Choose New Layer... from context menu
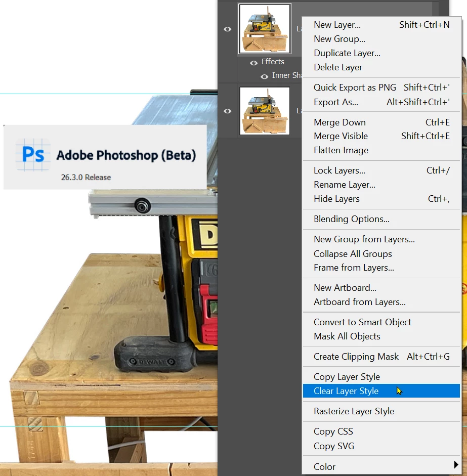 381,25
